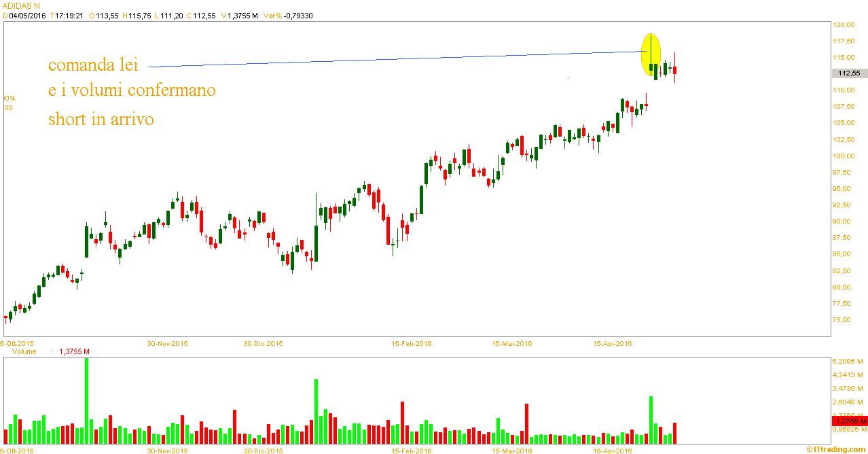Click the high price 115,75
Screen dimensions: 868x454
(140, 14)
